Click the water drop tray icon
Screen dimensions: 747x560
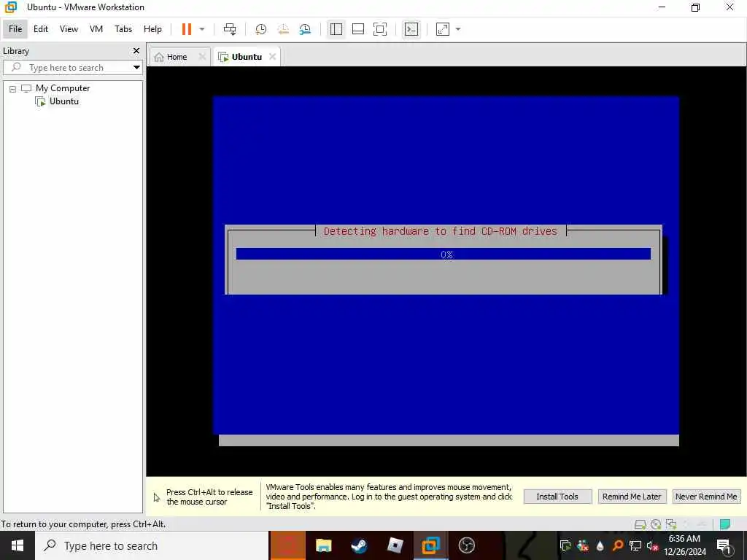(x=600, y=545)
